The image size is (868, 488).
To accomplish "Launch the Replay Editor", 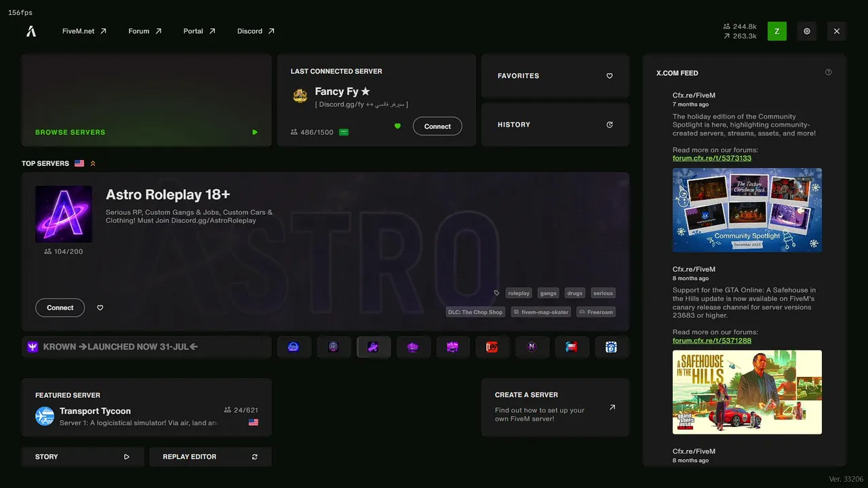I will click(210, 457).
